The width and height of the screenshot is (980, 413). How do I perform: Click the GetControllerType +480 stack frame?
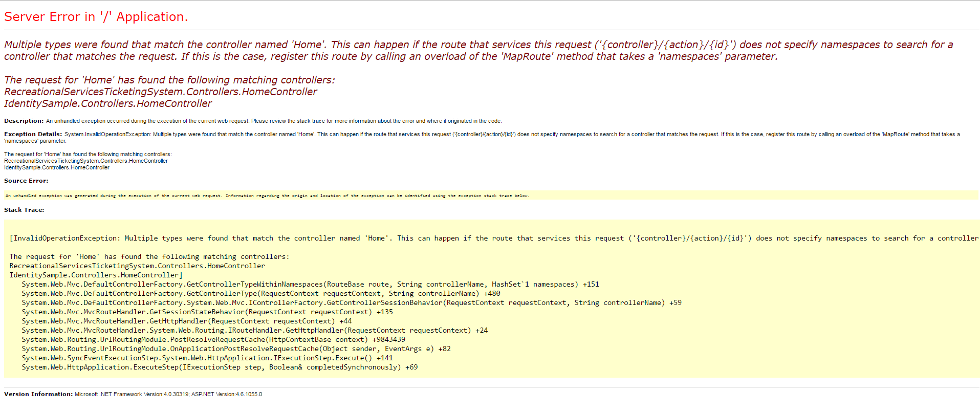261,293
